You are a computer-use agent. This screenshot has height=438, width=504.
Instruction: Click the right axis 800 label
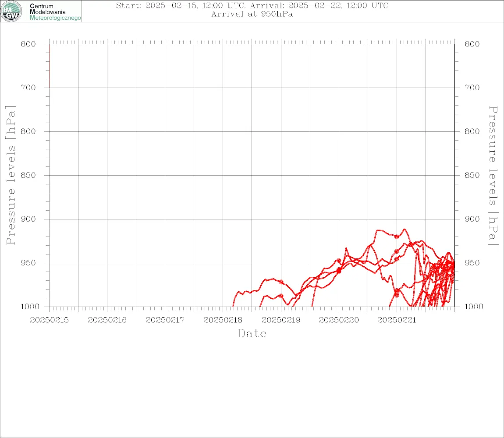click(472, 131)
